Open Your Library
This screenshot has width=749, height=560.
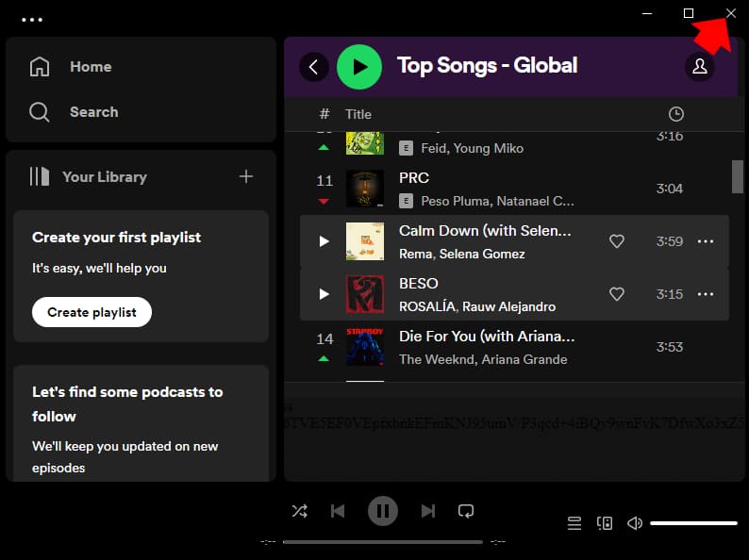(105, 176)
